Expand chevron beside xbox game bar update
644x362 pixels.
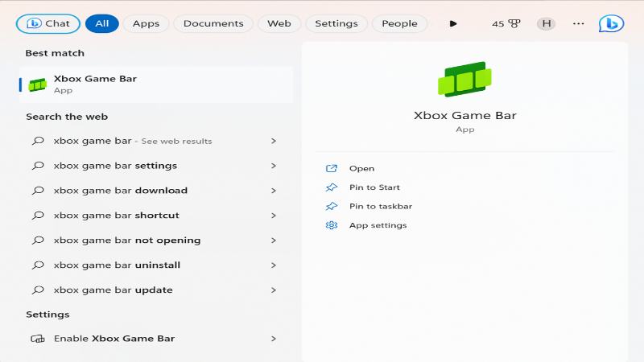[274, 290]
